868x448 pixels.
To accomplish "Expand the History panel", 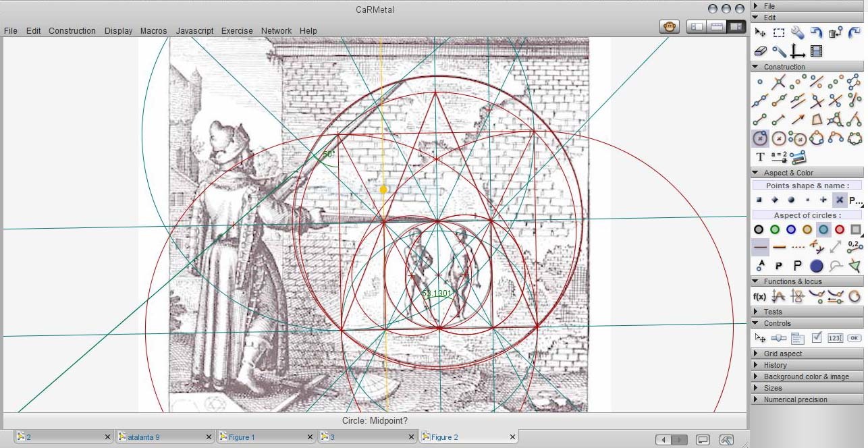I will point(807,365).
